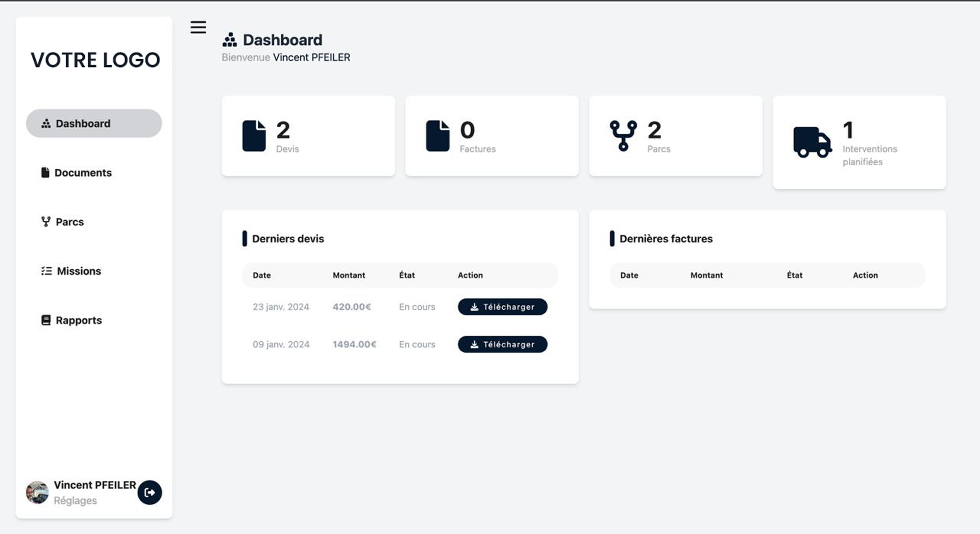Open the Parcs section via its branch icon
This screenshot has width=980, height=534.
[x=45, y=221]
